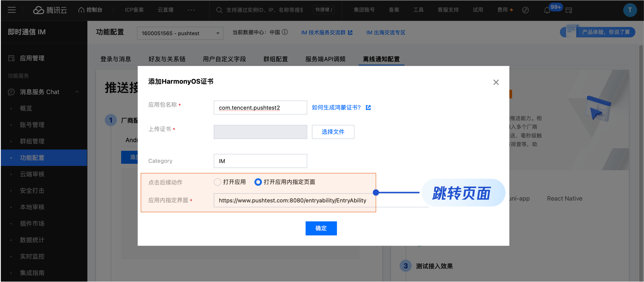Click the 上传证书 file path field
644x282 pixels.
click(260, 132)
